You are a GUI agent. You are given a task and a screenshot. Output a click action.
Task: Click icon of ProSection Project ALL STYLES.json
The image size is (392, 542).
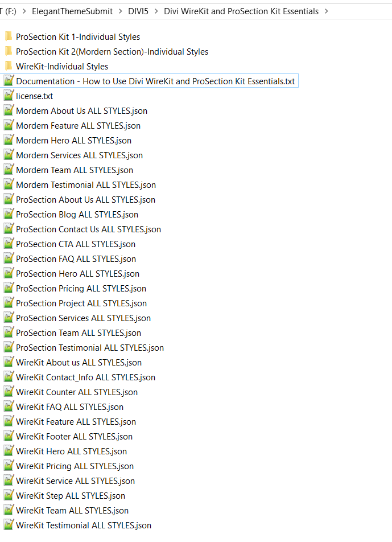click(9, 303)
